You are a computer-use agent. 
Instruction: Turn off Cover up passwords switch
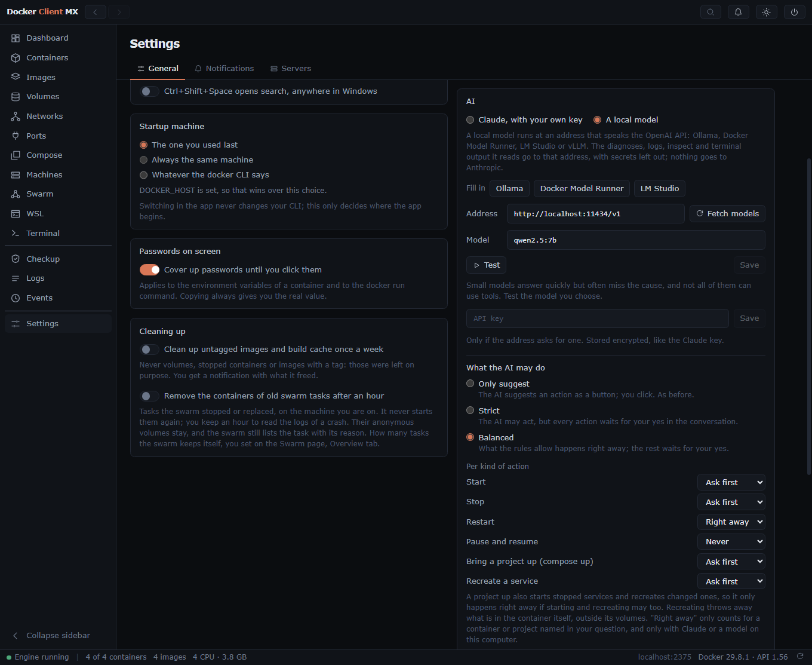[x=149, y=270]
